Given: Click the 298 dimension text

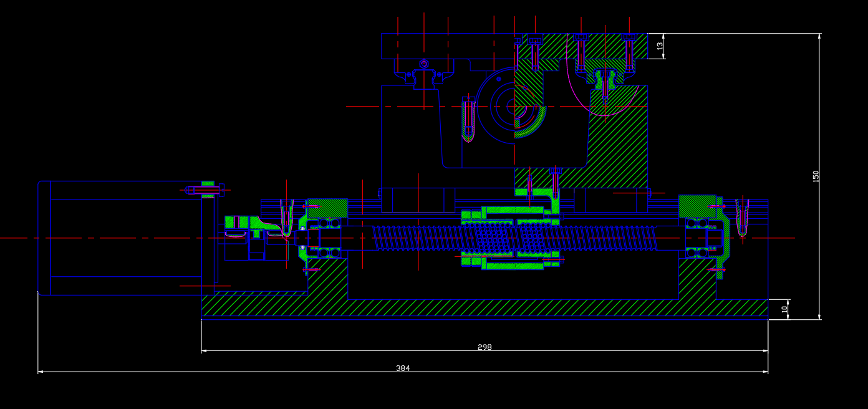Looking at the screenshot, I should click(x=485, y=347).
